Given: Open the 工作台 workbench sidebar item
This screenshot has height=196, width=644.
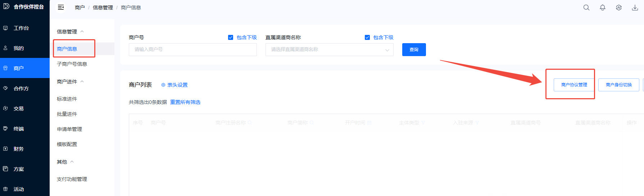Looking at the screenshot, I should click(21, 28).
